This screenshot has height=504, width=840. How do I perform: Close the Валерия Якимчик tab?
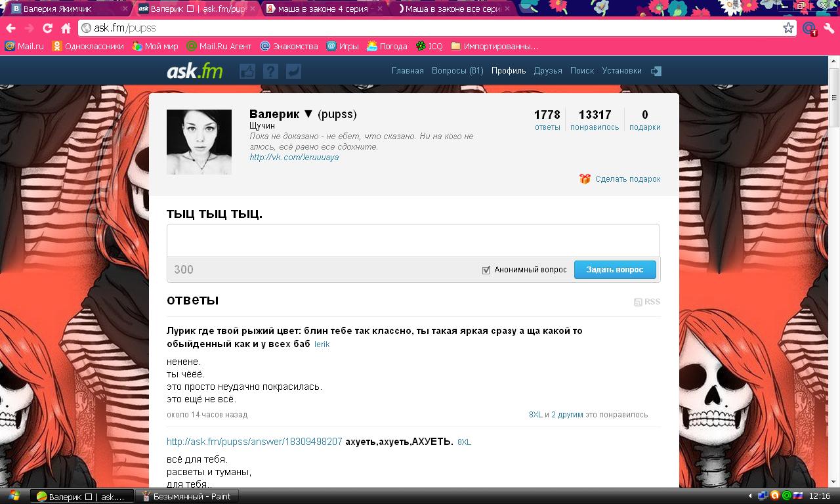coord(125,9)
